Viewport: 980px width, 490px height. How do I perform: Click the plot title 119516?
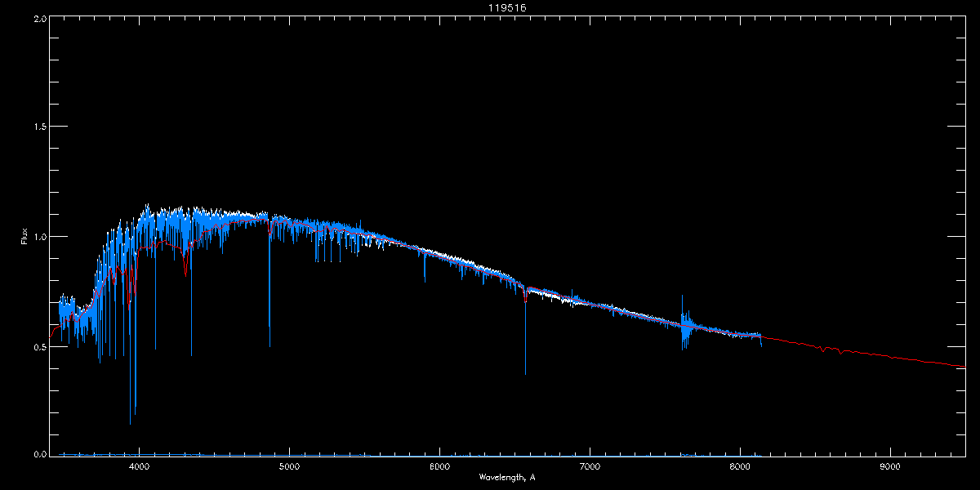(x=507, y=8)
